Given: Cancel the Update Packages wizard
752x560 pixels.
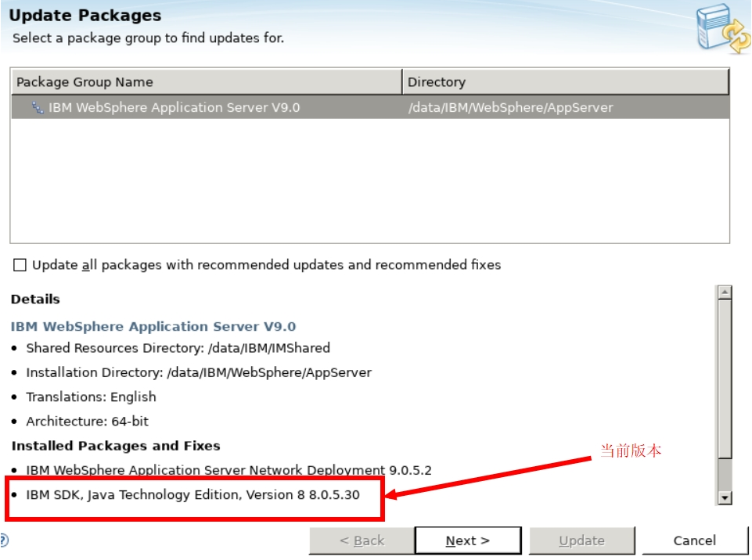Looking at the screenshot, I should [x=694, y=540].
